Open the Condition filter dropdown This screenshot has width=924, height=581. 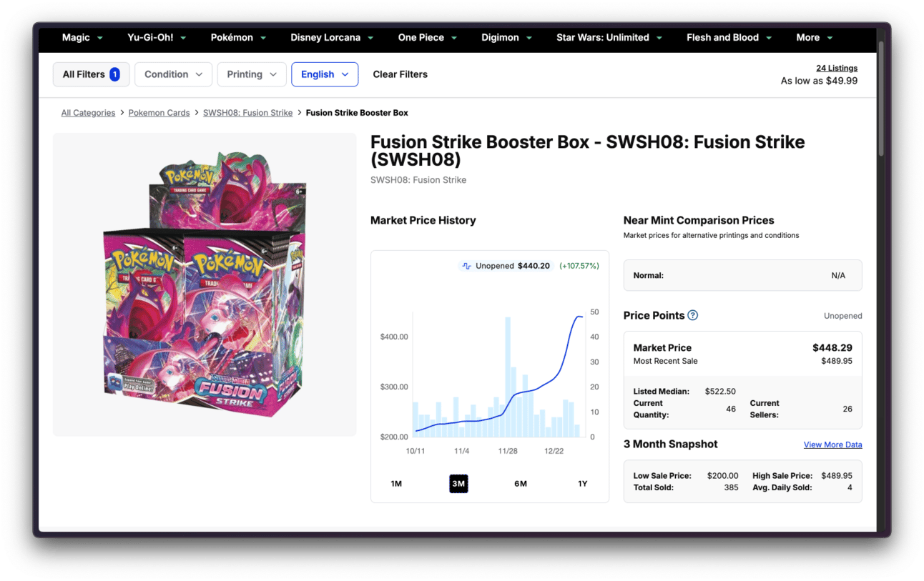[x=173, y=74]
